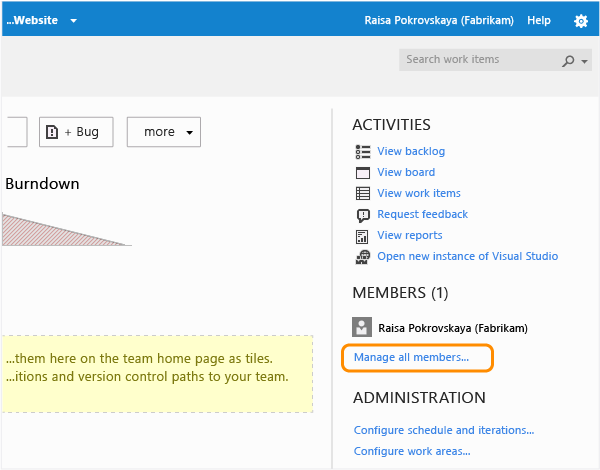This screenshot has height=470, width=600.
Task: Click the ...Website project title
Action: 32,20
